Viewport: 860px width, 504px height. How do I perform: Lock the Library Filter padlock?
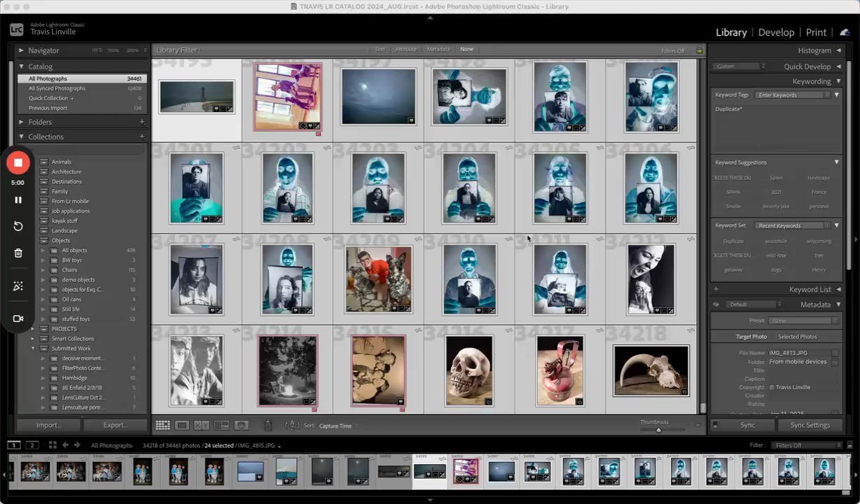coord(699,50)
